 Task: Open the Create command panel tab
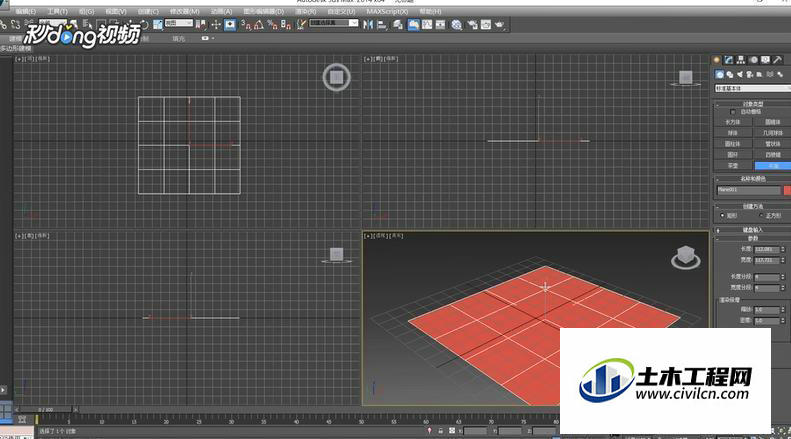(717, 60)
